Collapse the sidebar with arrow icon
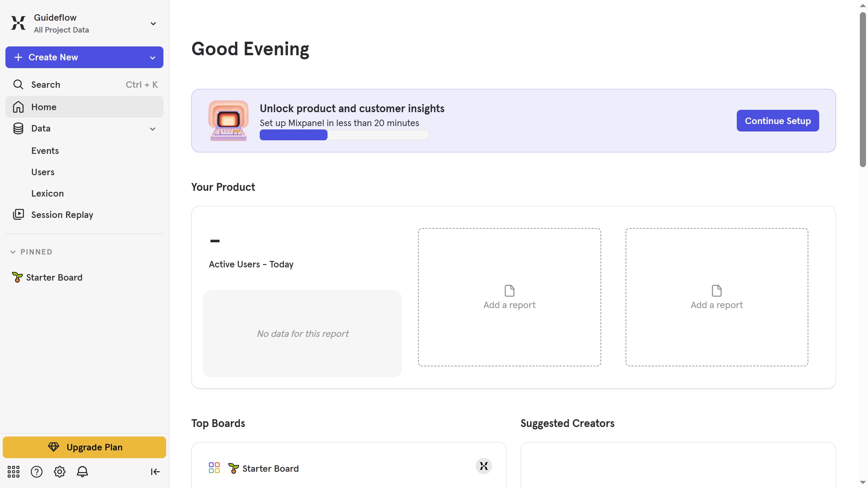Image resolution: width=868 pixels, height=488 pixels. (155, 471)
